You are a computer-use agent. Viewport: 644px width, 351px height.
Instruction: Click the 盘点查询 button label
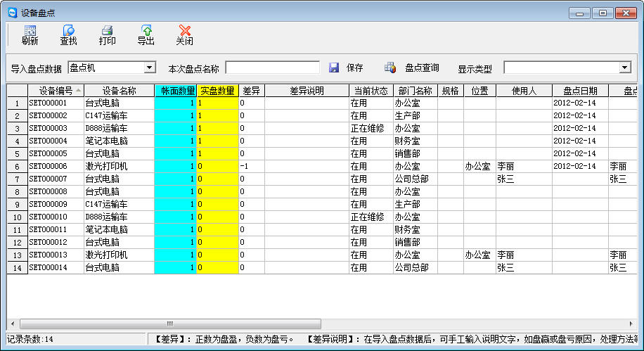coord(422,68)
